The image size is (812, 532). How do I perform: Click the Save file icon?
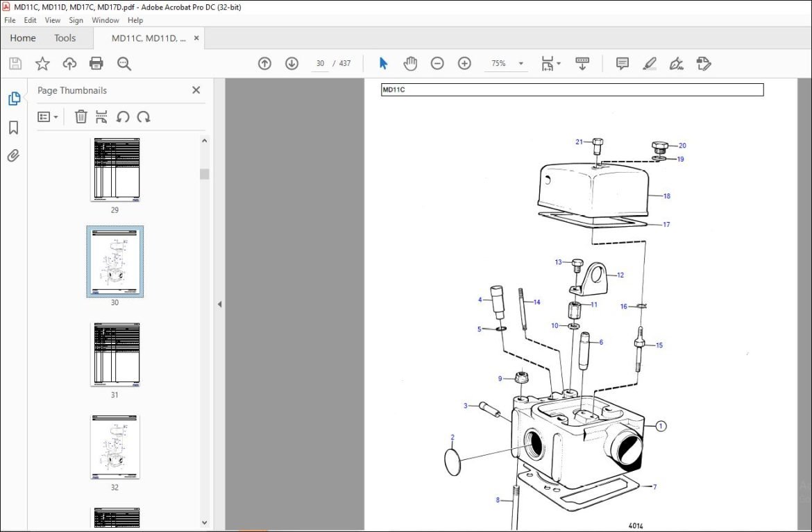[15, 64]
